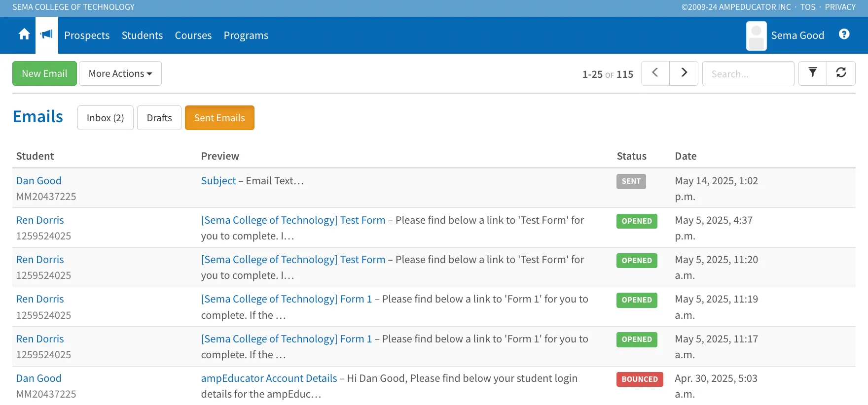Open the Form 1 email sent 11:17 a.m.

(287, 339)
